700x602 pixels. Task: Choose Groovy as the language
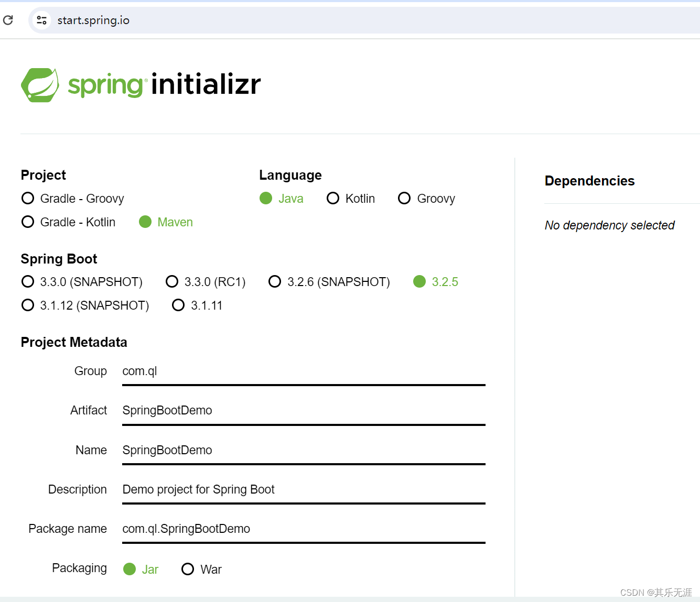click(x=427, y=199)
